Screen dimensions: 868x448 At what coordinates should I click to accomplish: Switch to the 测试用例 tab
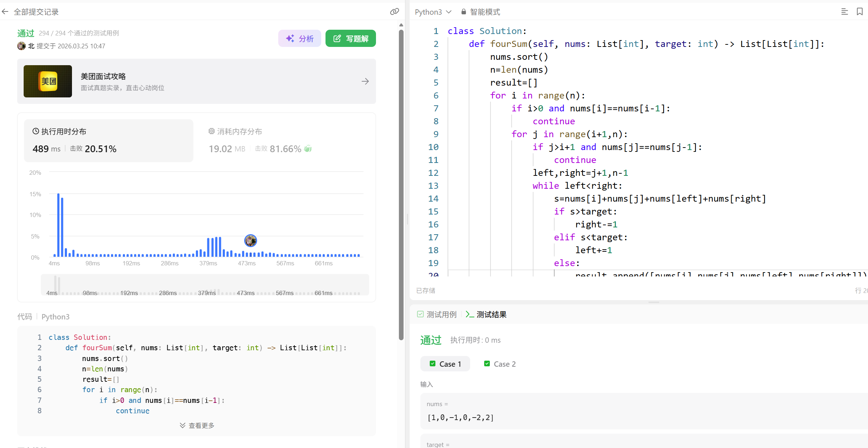point(437,314)
